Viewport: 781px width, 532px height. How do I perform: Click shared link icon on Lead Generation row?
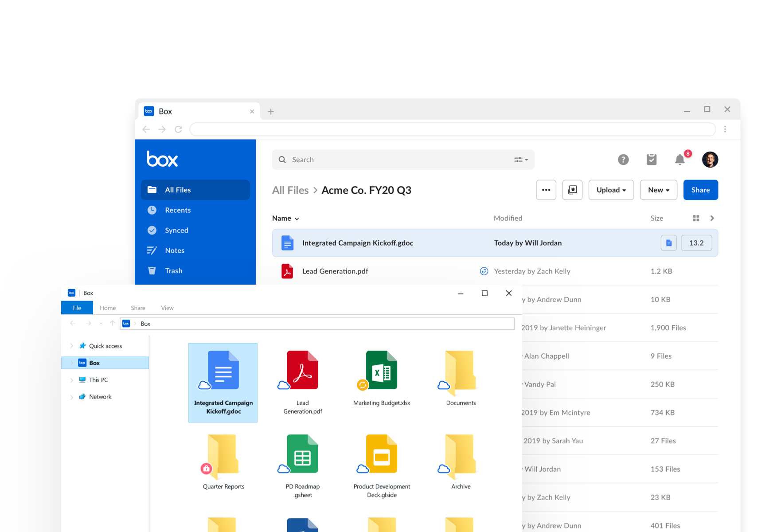point(484,271)
